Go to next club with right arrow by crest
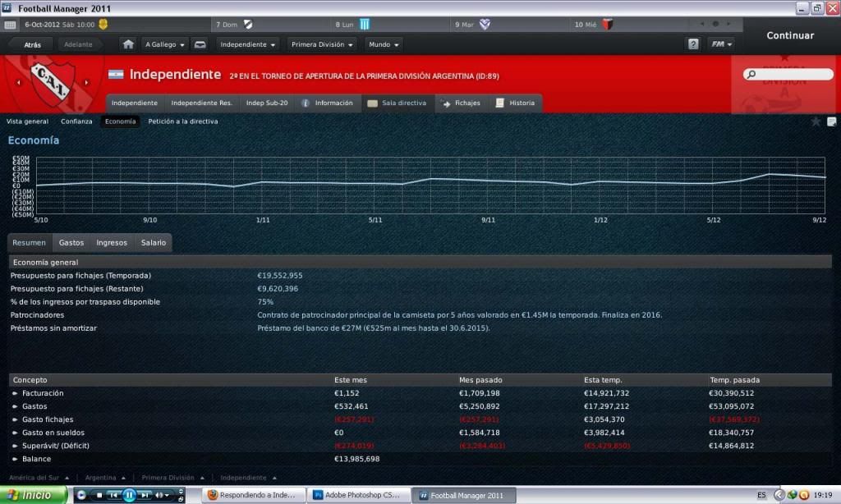This screenshot has height=504, width=841. pos(85,83)
